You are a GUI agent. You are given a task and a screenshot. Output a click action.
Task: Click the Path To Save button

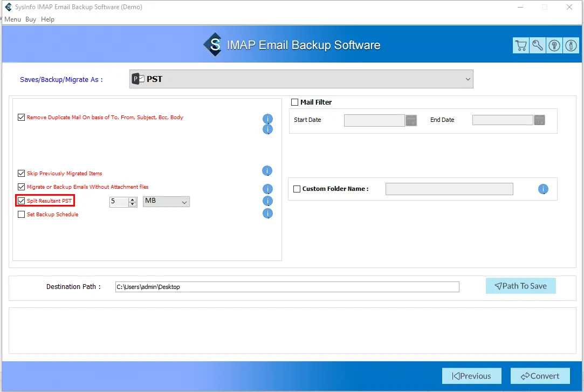click(x=520, y=286)
